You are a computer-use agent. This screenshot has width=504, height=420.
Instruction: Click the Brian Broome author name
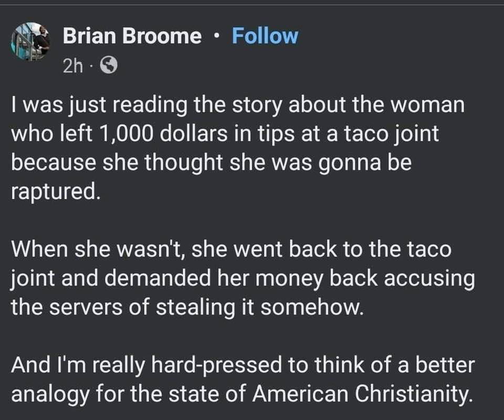click(x=132, y=36)
